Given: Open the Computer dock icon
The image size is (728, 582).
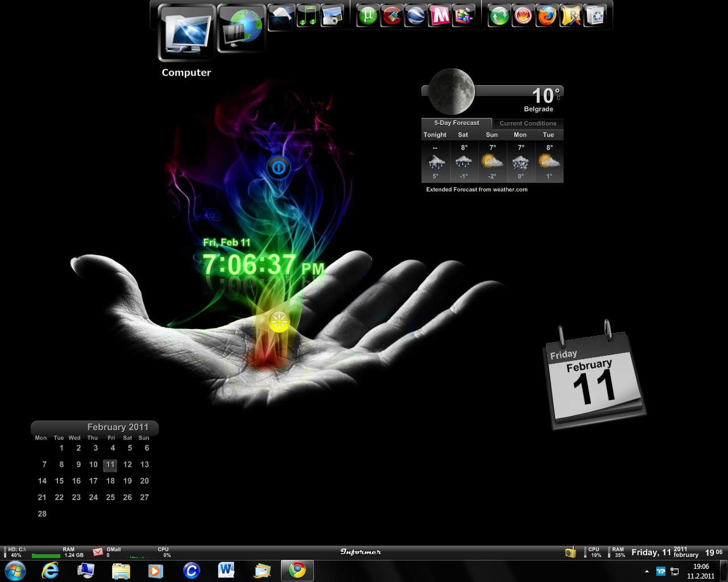Looking at the screenshot, I should [x=187, y=32].
